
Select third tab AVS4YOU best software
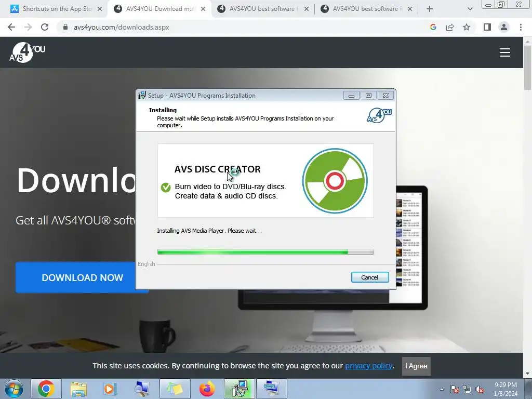(x=263, y=9)
